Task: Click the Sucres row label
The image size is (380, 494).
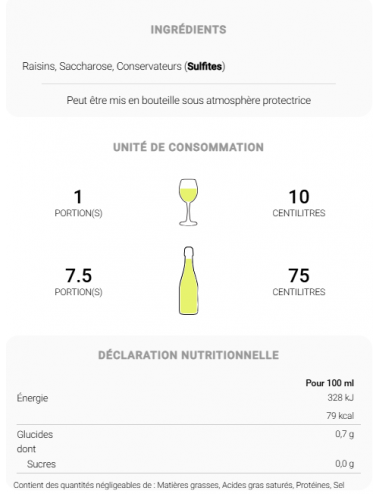Action: 41,464
